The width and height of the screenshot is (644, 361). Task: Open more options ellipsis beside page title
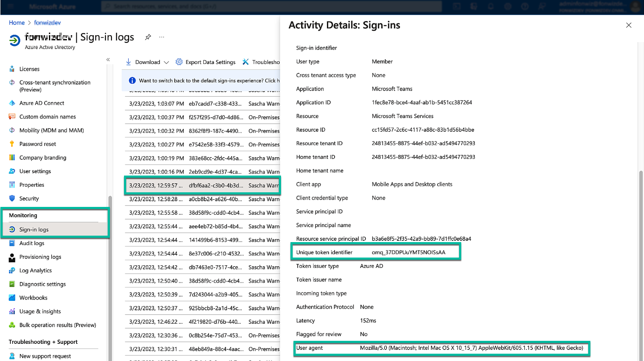coord(162,37)
